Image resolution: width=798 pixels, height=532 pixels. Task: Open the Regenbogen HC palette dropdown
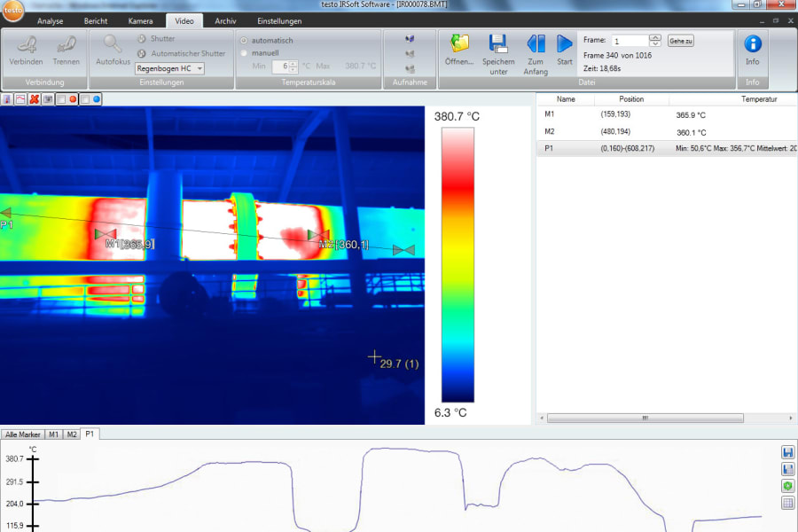[170, 68]
